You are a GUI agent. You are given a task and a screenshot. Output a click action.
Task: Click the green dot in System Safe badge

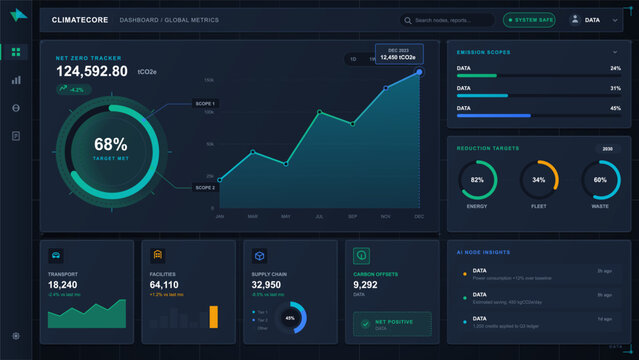tap(510, 20)
